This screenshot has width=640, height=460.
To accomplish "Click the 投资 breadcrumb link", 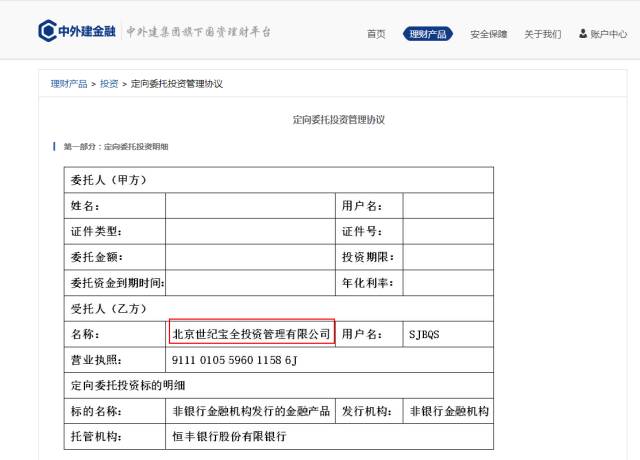I will point(109,84).
